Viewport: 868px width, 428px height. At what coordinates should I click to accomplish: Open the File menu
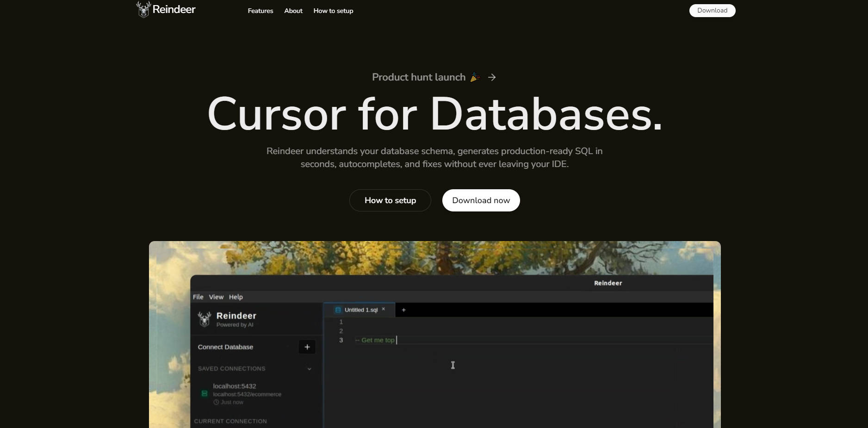[x=198, y=297]
